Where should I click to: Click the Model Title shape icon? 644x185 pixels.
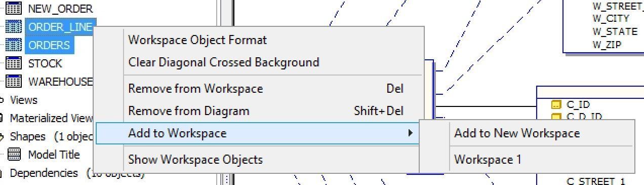14,155
